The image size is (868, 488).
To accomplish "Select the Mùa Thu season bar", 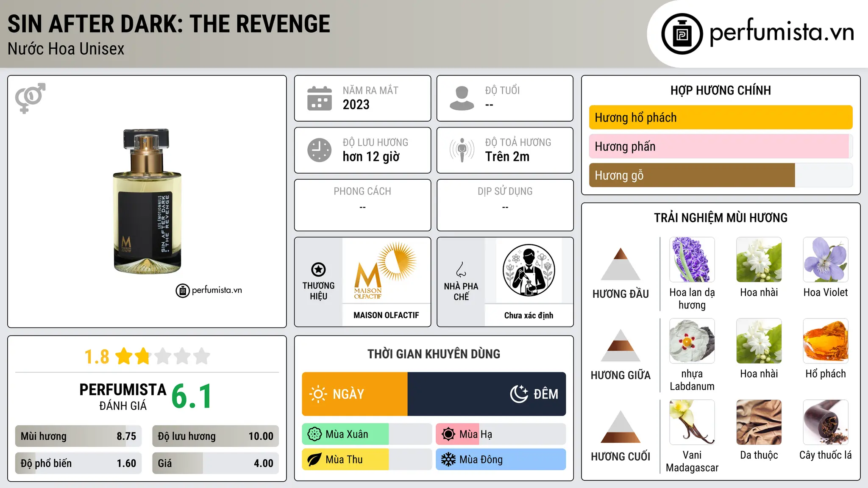I will click(367, 460).
